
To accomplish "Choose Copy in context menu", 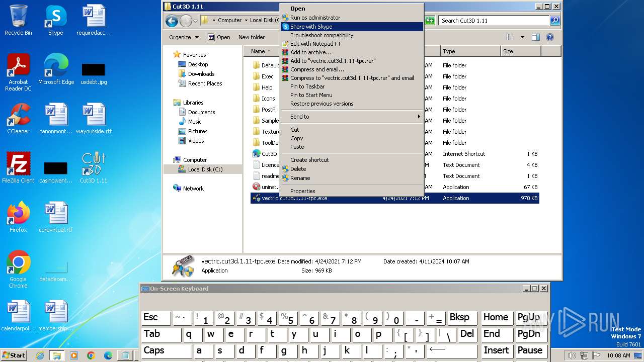I will [352, 138].
